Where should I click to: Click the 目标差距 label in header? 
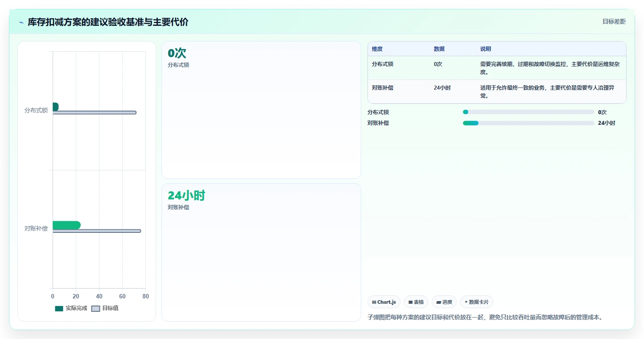point(614,21)
